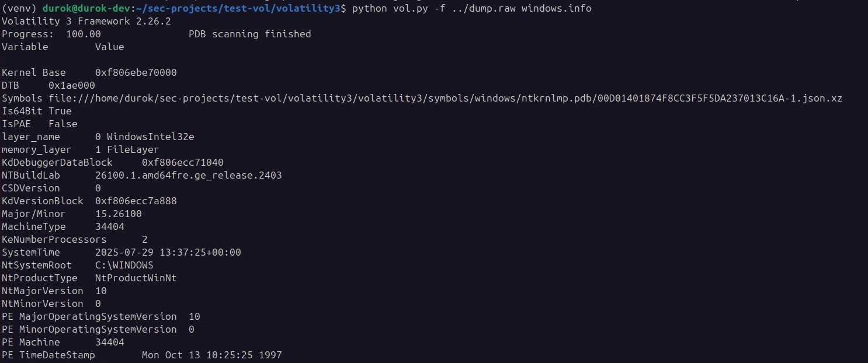The height and width of the screenshot is (363, 868).
Task: Click the KdDebuggerDataBlock address value
Action: point(183,162)
